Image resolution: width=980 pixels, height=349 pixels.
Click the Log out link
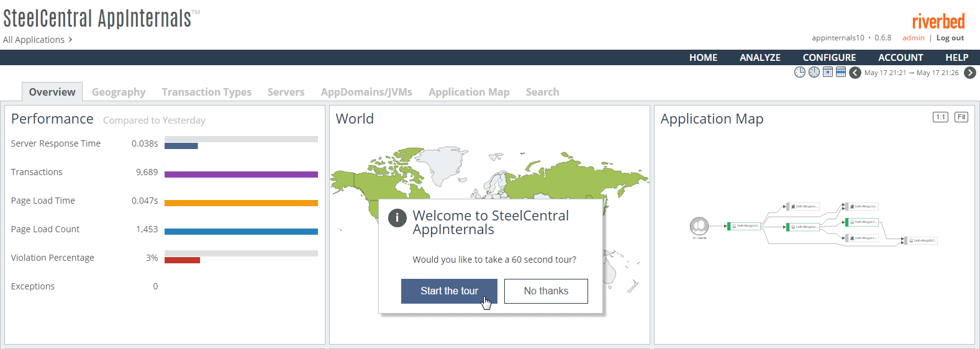950,38
